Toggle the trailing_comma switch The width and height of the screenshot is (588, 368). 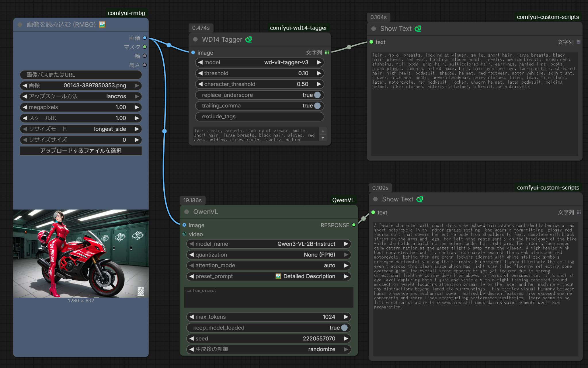tap(317, 106)
